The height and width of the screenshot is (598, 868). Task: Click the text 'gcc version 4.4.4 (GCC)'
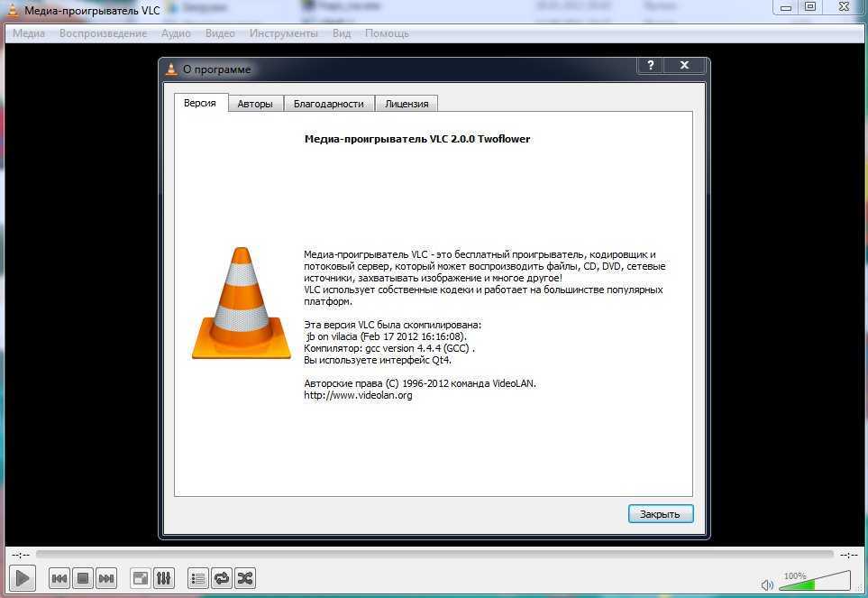[x=417, y=348]
